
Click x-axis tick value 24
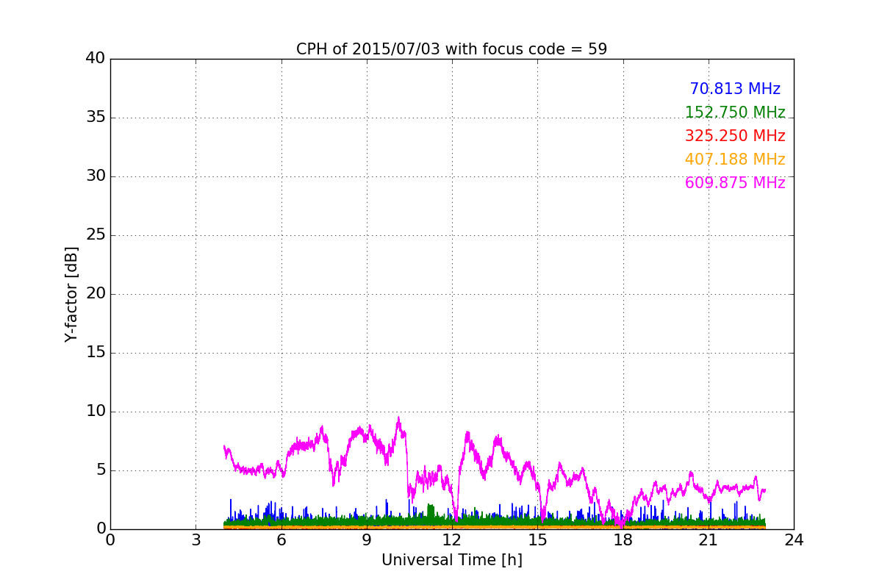click(794, 540)
